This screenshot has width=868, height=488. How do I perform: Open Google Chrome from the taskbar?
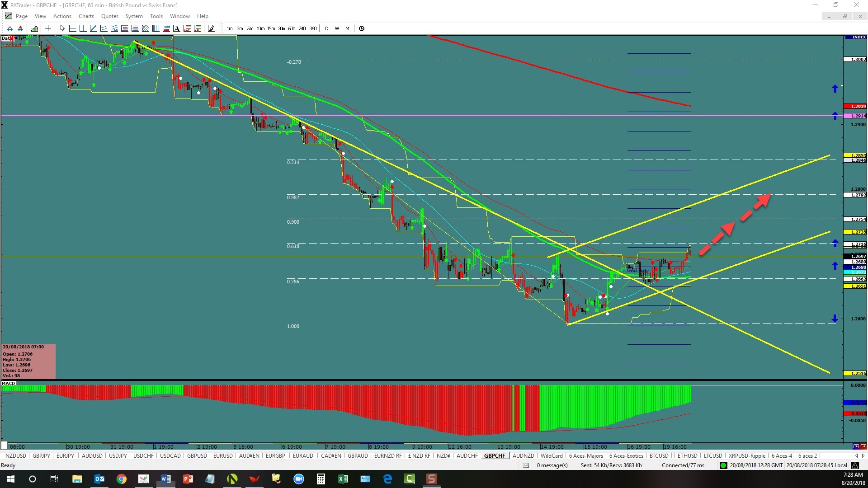click(x=122, y=479)
